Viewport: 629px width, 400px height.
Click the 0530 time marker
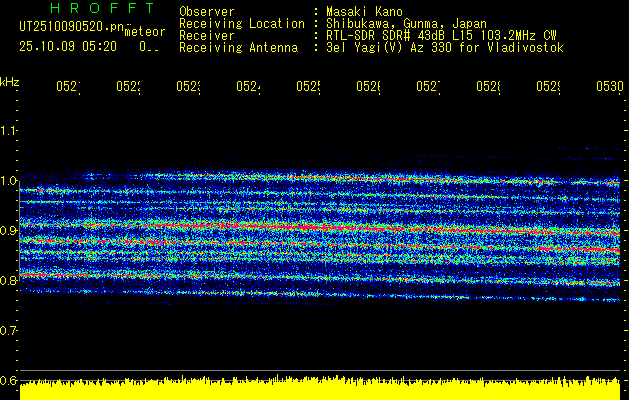[x=610, y=87]
